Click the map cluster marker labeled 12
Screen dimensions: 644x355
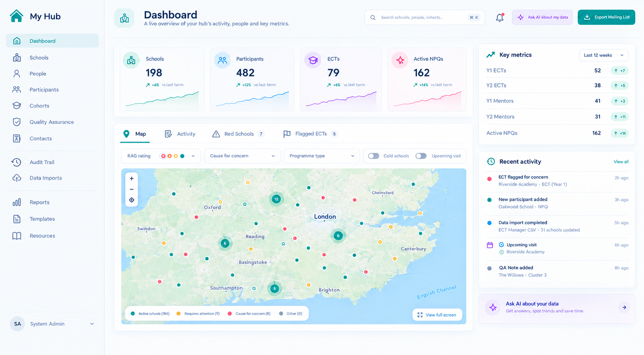click(x=276, y=199)
